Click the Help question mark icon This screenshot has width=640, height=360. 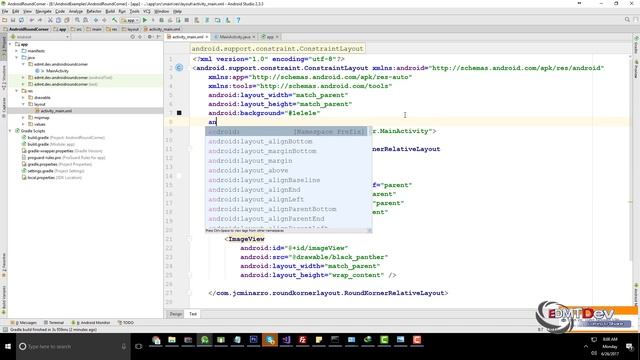point(238,20)
